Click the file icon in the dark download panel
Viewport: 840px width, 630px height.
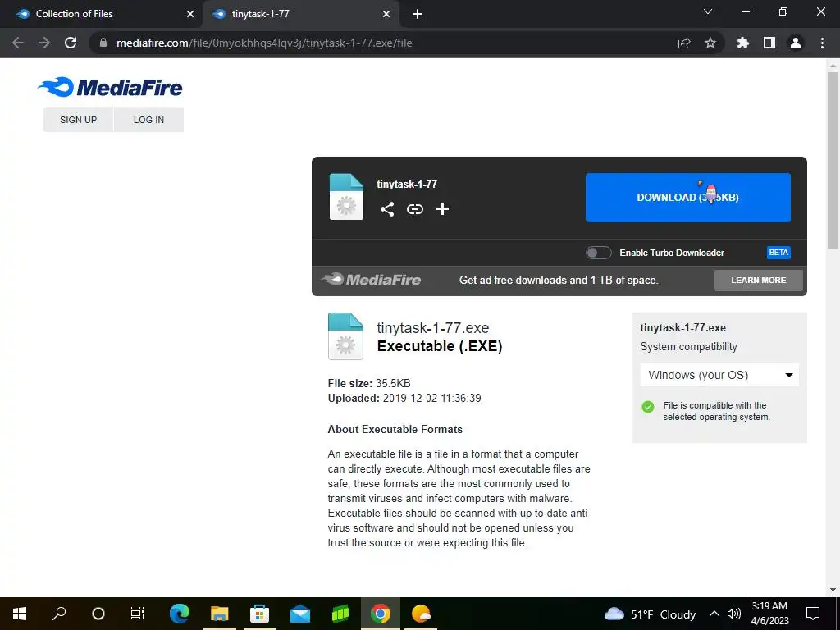click(346, 197)
